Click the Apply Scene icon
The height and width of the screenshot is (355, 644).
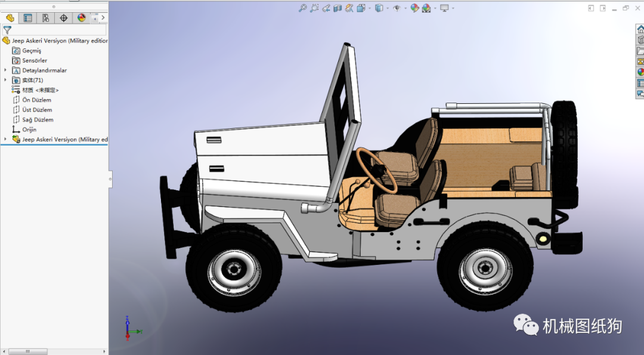coord(426,8)
